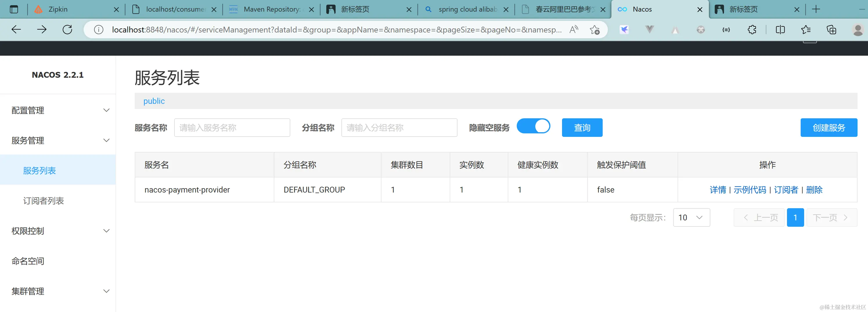Reload the Nacos page
The height and width of the screenshot is (312, 868).
(x=67, y=30)
